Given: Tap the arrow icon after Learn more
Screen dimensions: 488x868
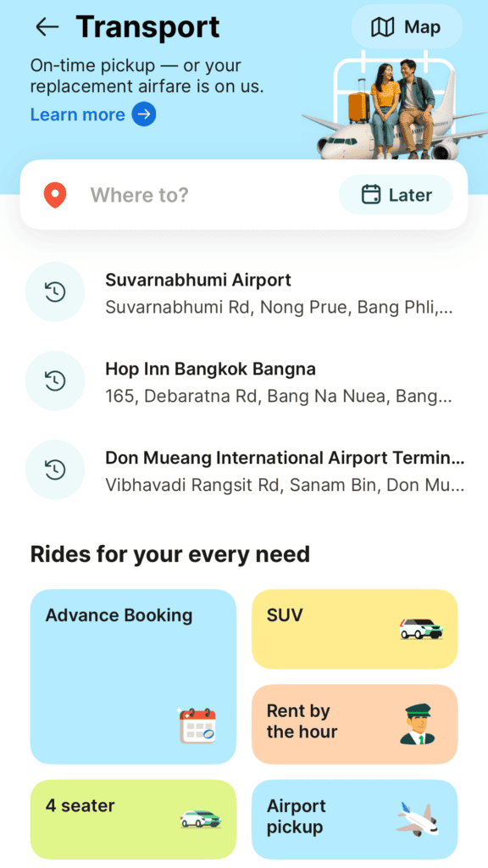Looking at the screenshot, I should tap(144, 114).
